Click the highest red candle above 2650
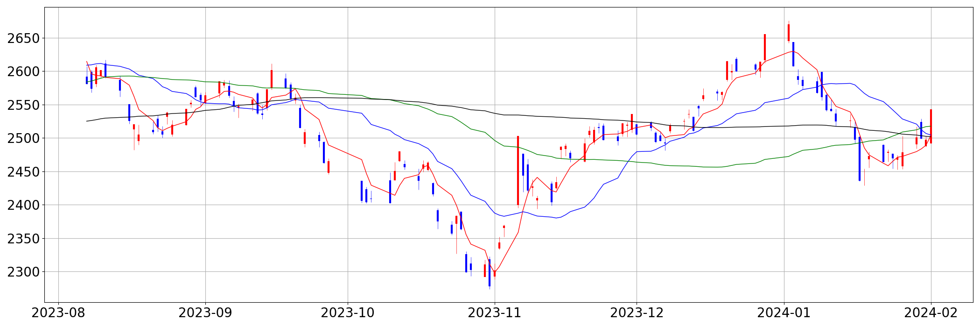 (x=789, y=33)
